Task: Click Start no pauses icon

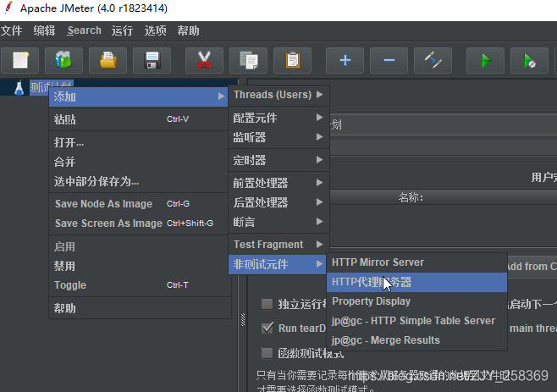Action: (529, 60)
